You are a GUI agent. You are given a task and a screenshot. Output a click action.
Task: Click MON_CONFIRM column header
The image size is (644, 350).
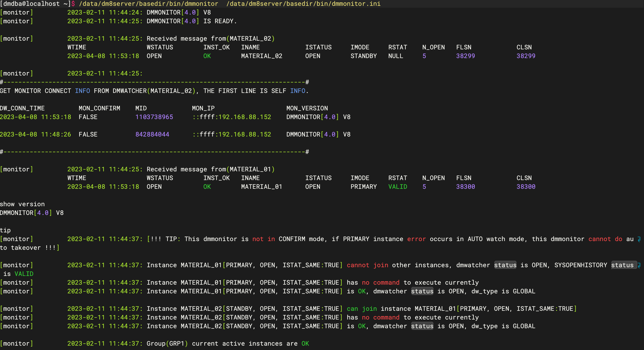coord(100,108)
